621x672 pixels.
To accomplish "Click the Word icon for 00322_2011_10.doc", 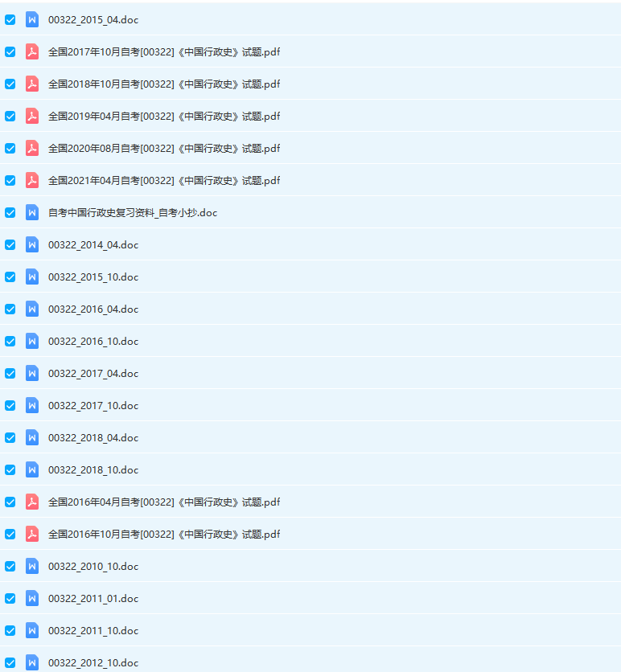I will tap(32, 630).
